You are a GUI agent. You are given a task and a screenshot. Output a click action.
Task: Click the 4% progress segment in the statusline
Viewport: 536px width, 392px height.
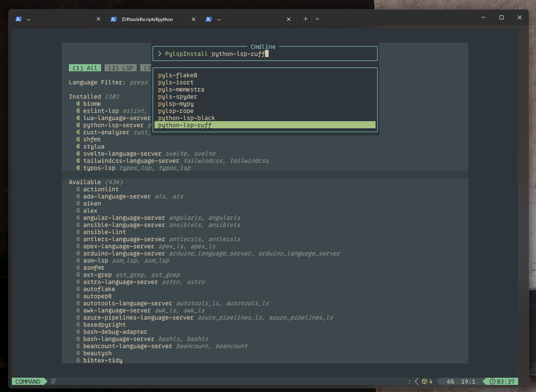coord(450,381)
